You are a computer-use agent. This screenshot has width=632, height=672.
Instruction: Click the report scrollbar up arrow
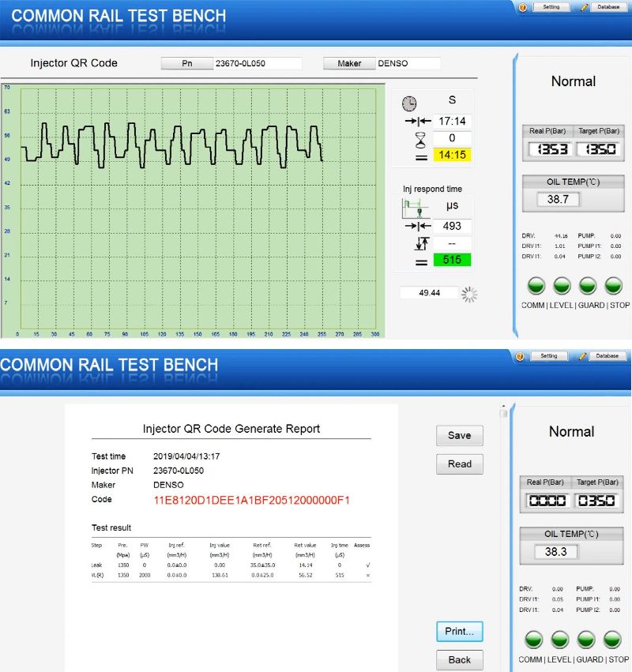[x=503, y=406]
